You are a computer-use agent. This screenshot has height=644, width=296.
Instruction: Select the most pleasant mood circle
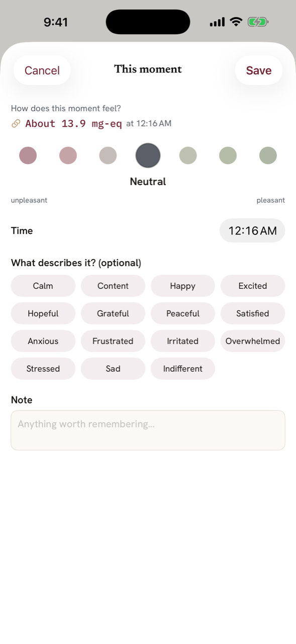click(x=268, y=155)
